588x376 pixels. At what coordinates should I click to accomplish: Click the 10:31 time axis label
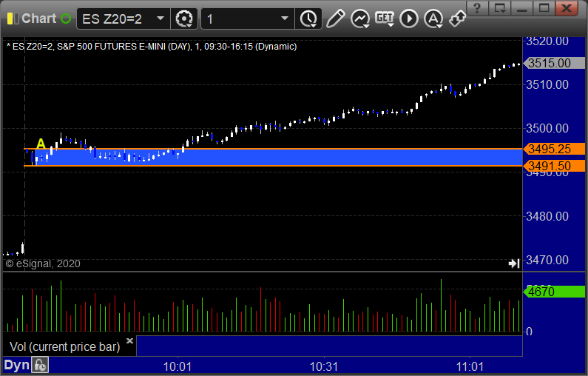click(324, 366)
